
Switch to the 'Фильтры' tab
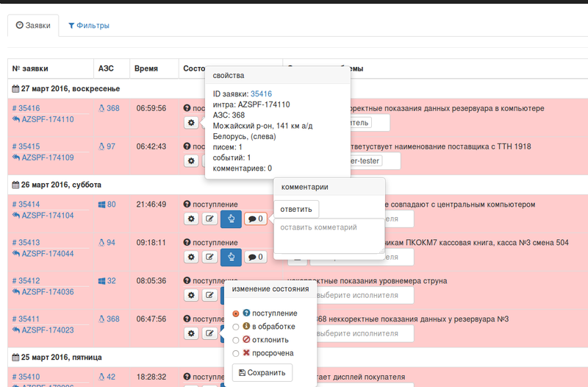88,26
